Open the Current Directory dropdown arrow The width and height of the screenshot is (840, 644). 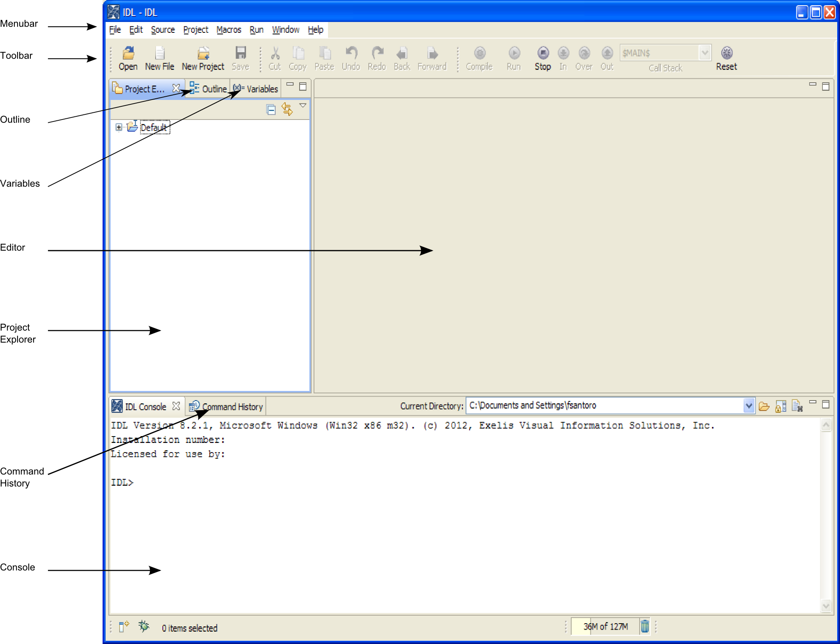(x=748, y=406)
